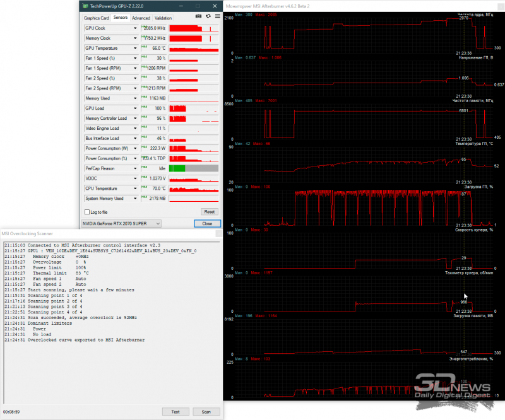This screenshot has width=505, height=420.
Task: Expand the Bus Interface Load dropdown
Action: (x=135, y=138)
